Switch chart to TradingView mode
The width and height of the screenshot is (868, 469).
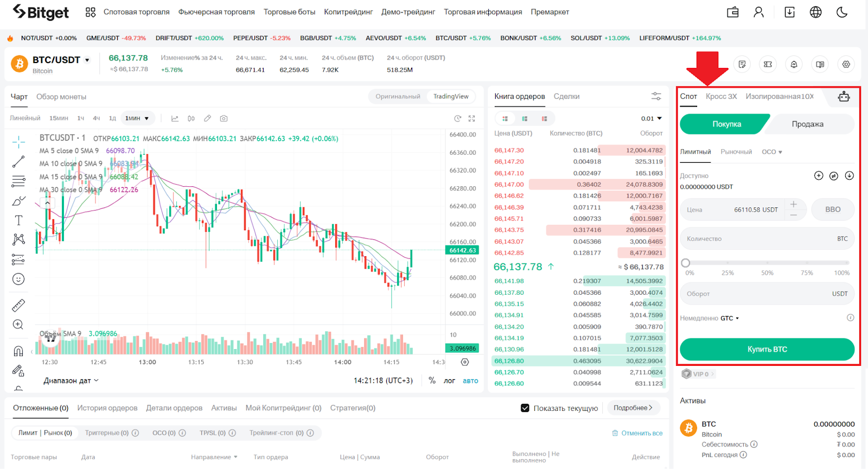(450, 97)
